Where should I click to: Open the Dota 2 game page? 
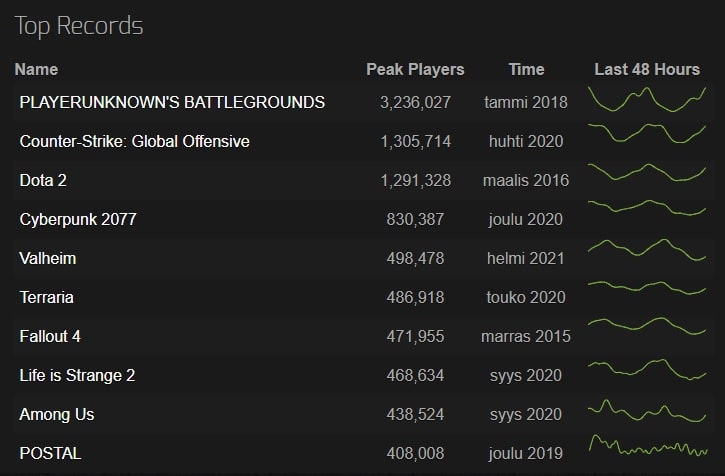[x=43, y=180]
